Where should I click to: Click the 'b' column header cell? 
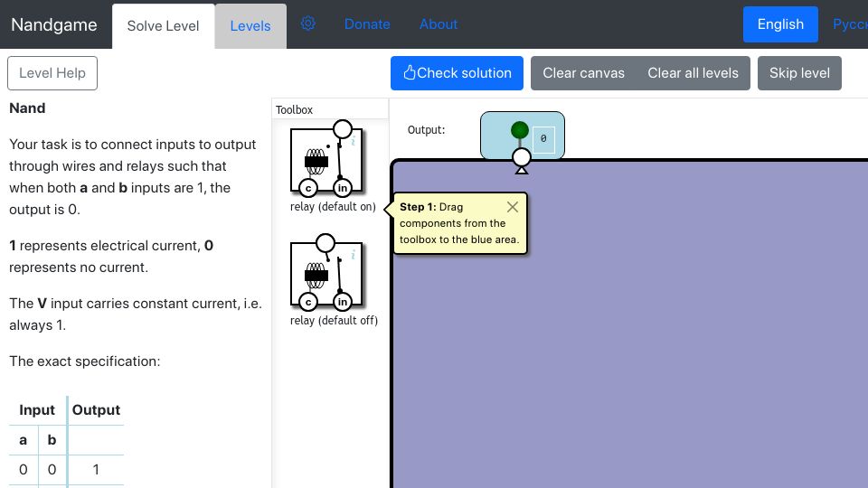(x=52, y=440)
